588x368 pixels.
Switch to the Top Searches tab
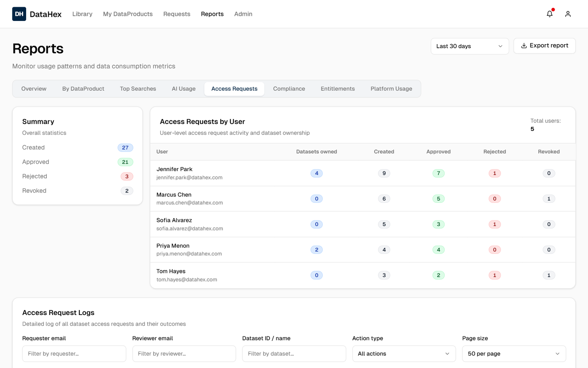(x=138, y=89)
